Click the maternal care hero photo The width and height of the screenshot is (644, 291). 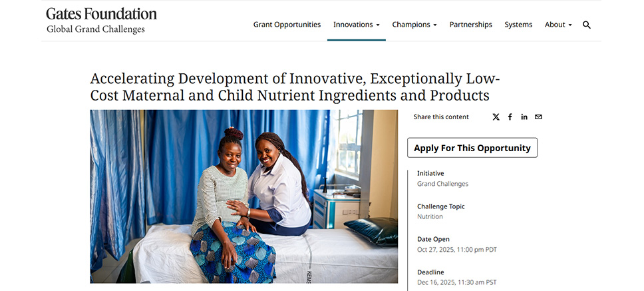pyautogui.click(x=243, y=196)
